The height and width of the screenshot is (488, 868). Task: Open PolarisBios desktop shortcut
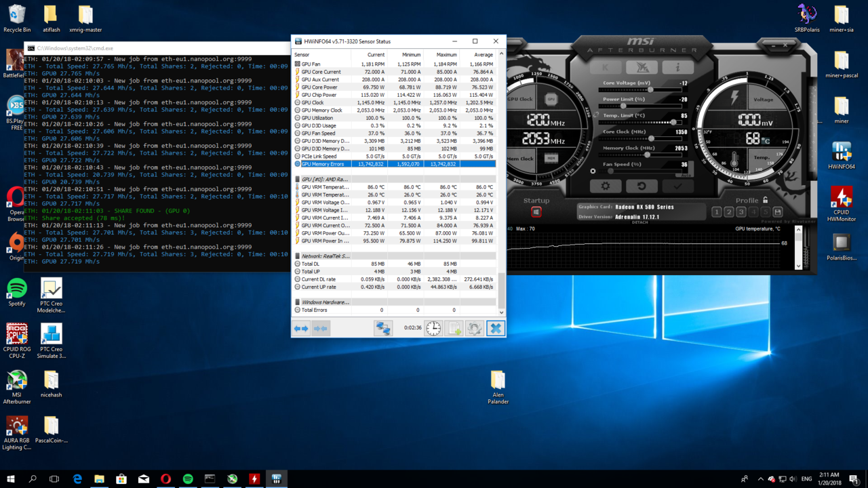pos(842,247)
